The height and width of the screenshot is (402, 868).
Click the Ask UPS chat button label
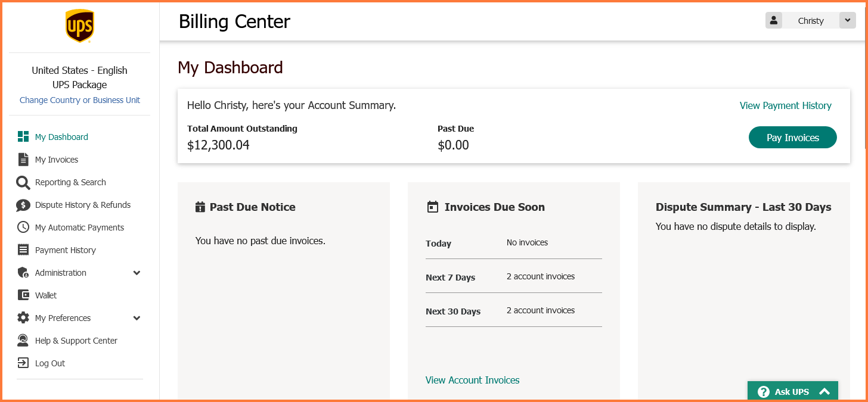click(792, 392)
